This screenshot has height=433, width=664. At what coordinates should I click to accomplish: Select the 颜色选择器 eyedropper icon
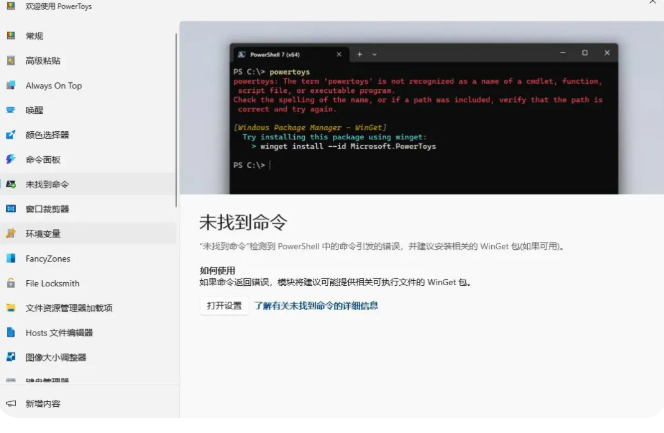11,135
